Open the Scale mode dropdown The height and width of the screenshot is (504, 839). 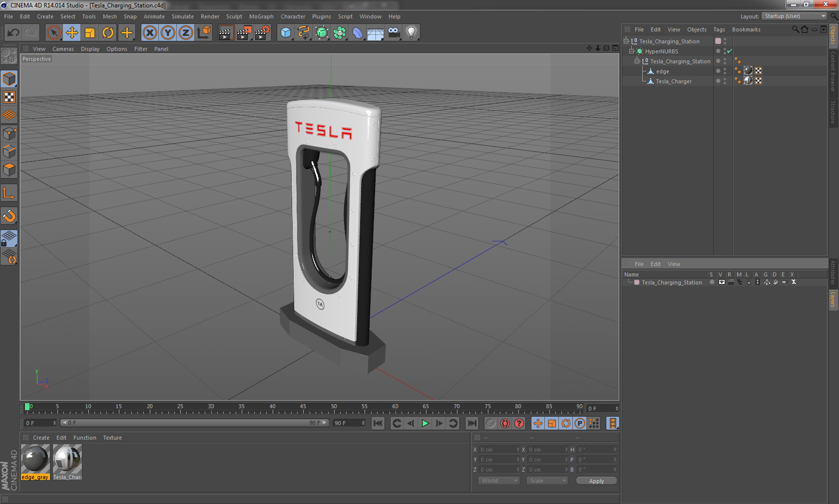click(x=547, y=481)
